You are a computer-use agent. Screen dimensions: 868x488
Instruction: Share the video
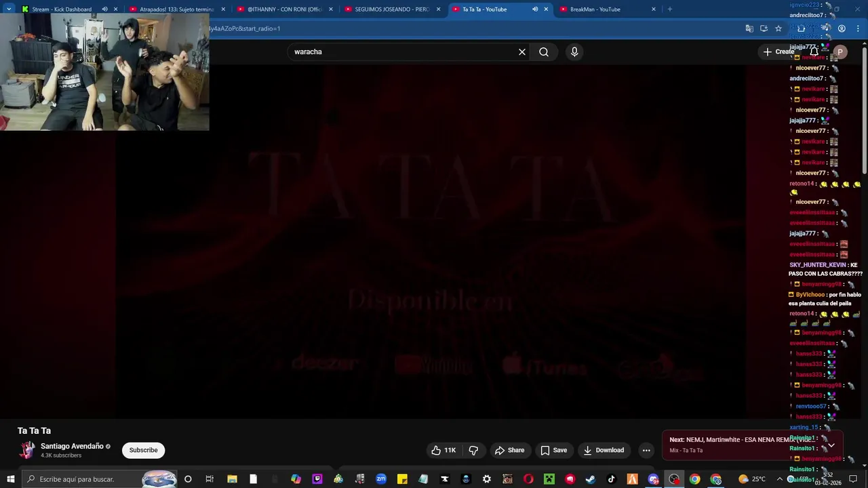point(509,450)
